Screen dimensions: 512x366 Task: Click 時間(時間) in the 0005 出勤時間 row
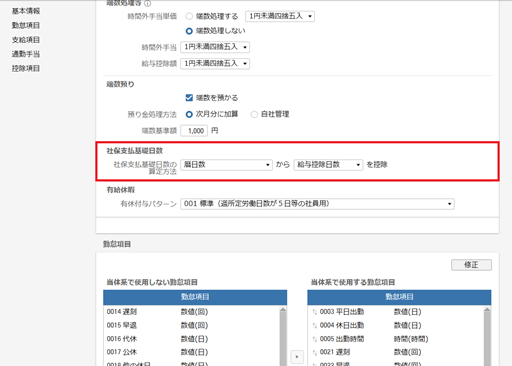pos(411,339)
